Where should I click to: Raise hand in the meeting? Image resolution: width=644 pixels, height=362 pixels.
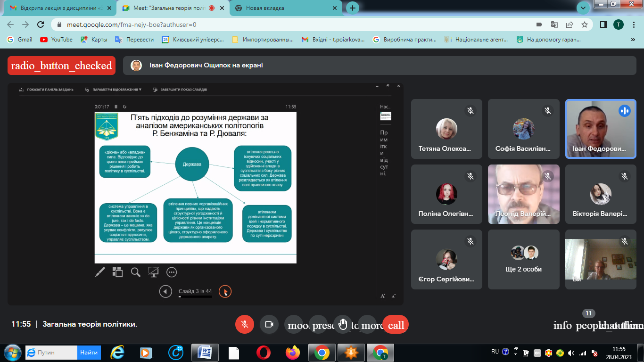[343, 324]
